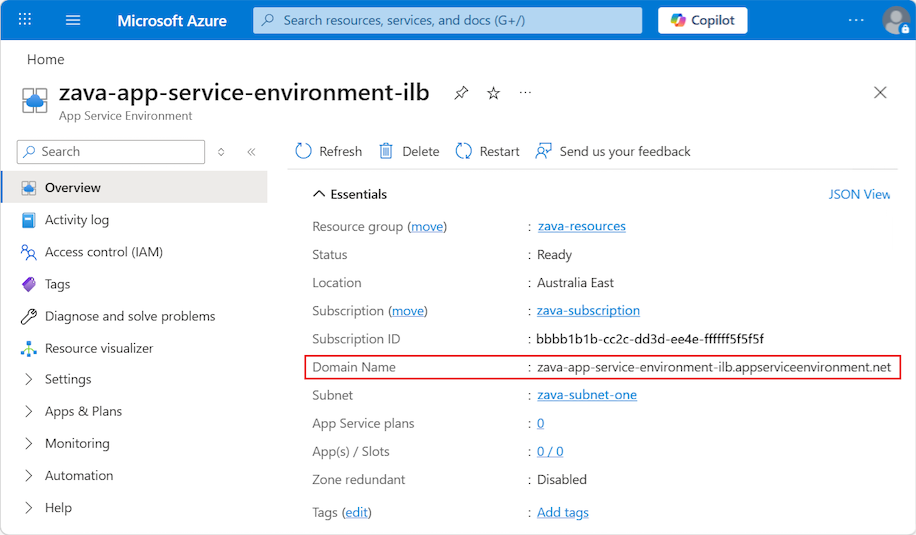The width and height of the screenshot is (916, 535).
Task: Click Add tags link
Action: coord(563,512)
